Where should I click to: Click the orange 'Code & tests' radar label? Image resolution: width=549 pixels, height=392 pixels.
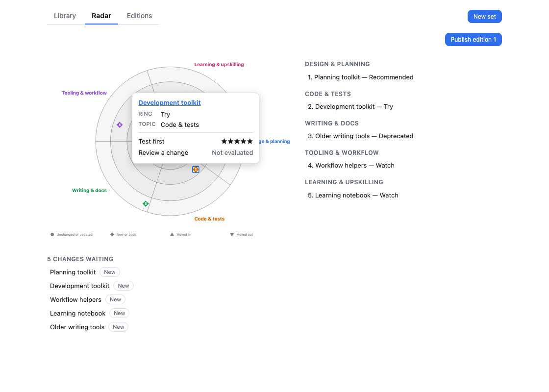tap(209, 219)
